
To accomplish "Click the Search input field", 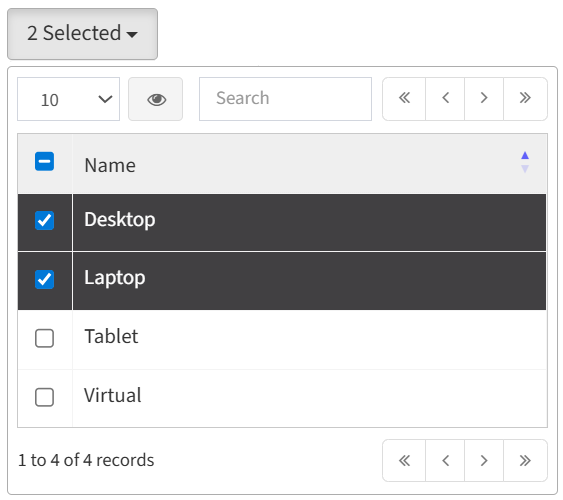I will point(285,99).
